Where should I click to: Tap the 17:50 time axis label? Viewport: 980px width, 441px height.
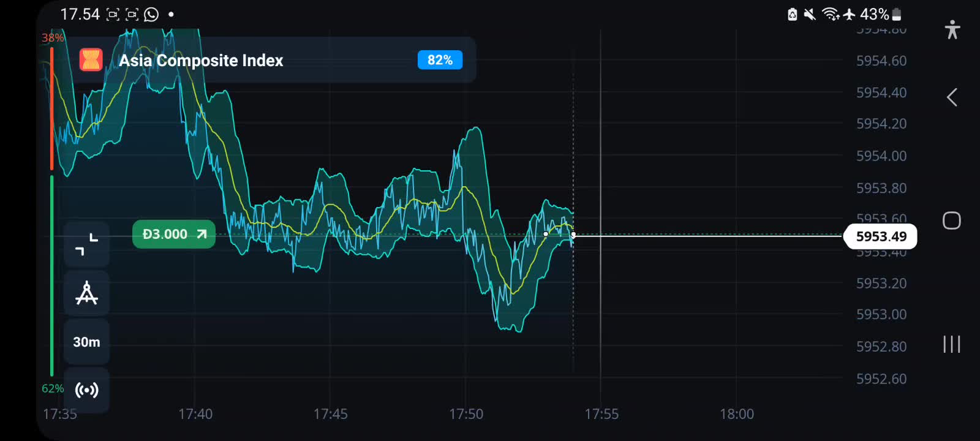coord(466,414)
